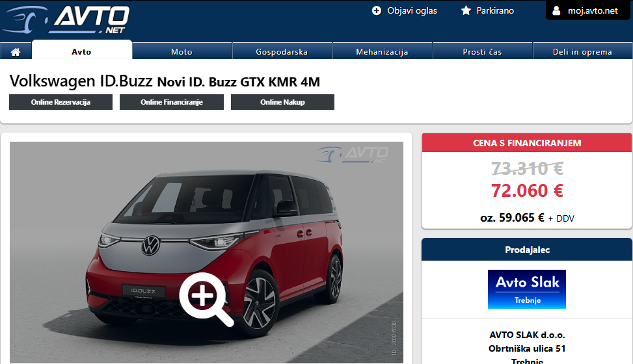Go to the Prosti čas tab
The image size is (633, 364).
tap(482, 51)
